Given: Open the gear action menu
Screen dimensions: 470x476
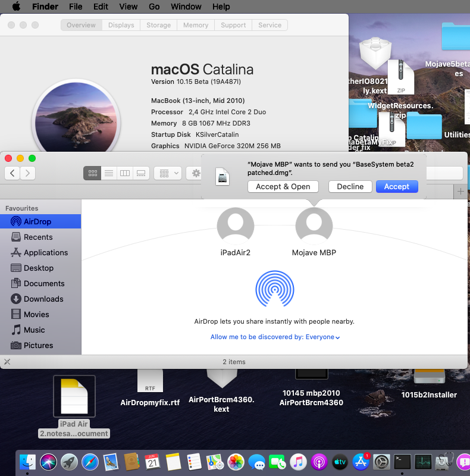Looking at the screenshot, I should tap(195, 173).
